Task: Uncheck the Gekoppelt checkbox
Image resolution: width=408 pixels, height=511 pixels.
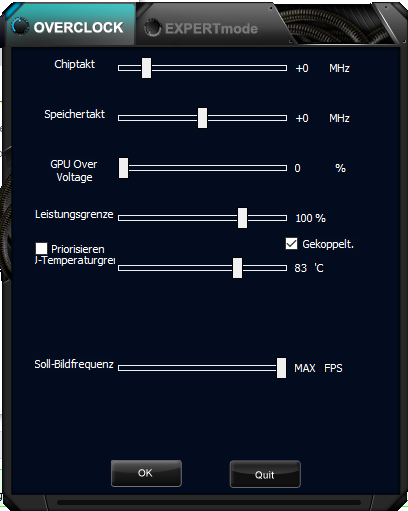Action: [291, 244]
